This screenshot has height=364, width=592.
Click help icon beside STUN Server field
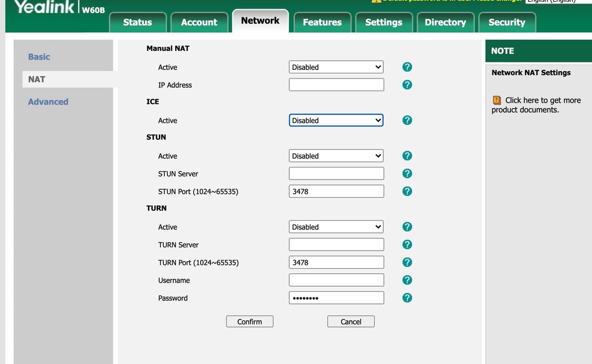[407, 173]
